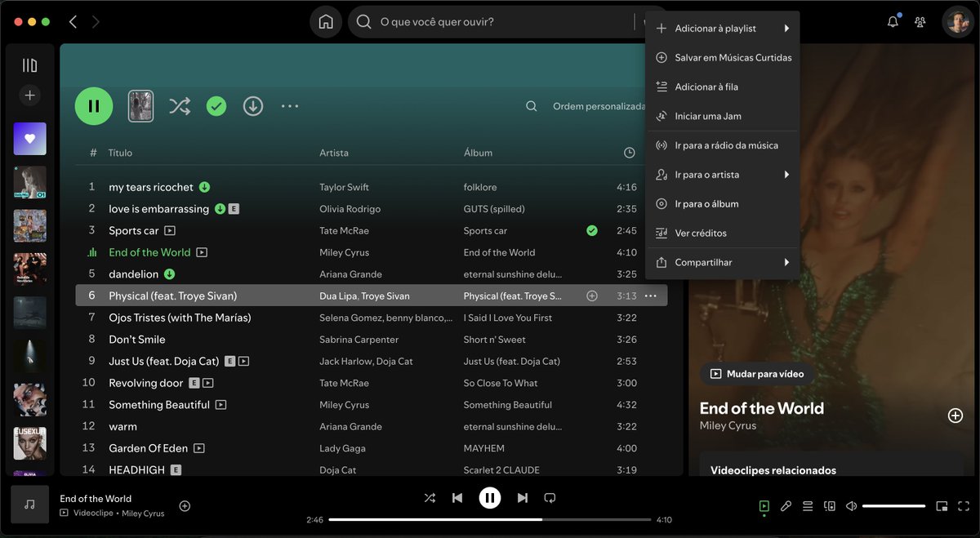This screenshot has width=980, height=538.
Task: Open Taylor Swift artist link
Action: 344,187
